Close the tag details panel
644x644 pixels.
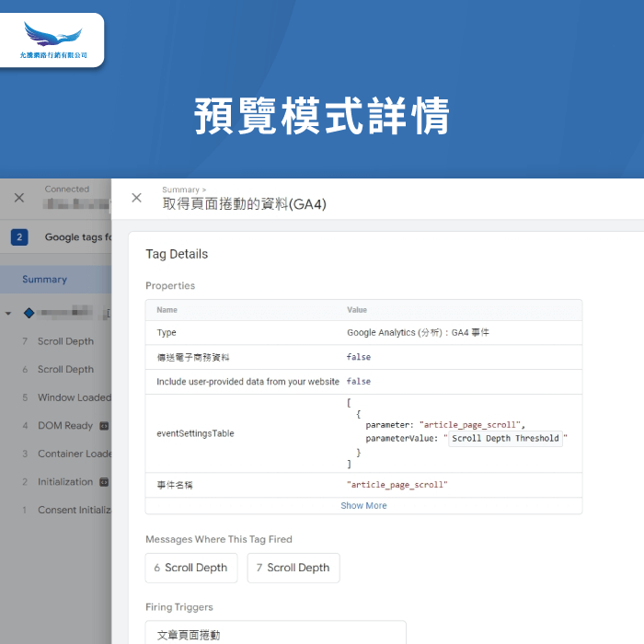[x=136, y=198]
